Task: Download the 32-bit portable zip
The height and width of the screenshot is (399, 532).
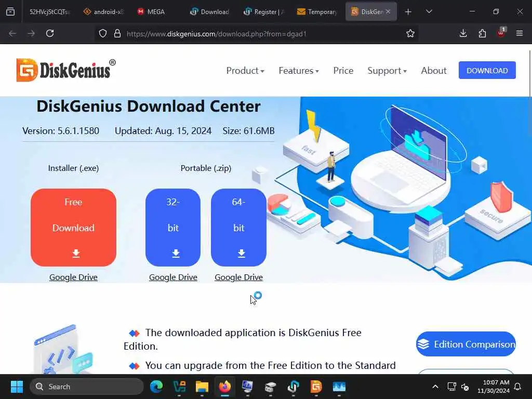Action: point(173,228)
